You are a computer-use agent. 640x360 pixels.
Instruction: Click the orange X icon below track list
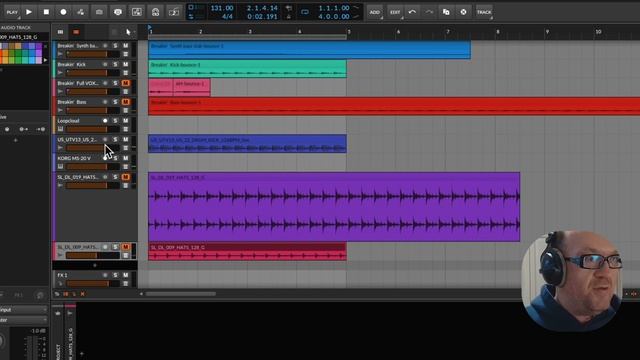tap(83, 294)
